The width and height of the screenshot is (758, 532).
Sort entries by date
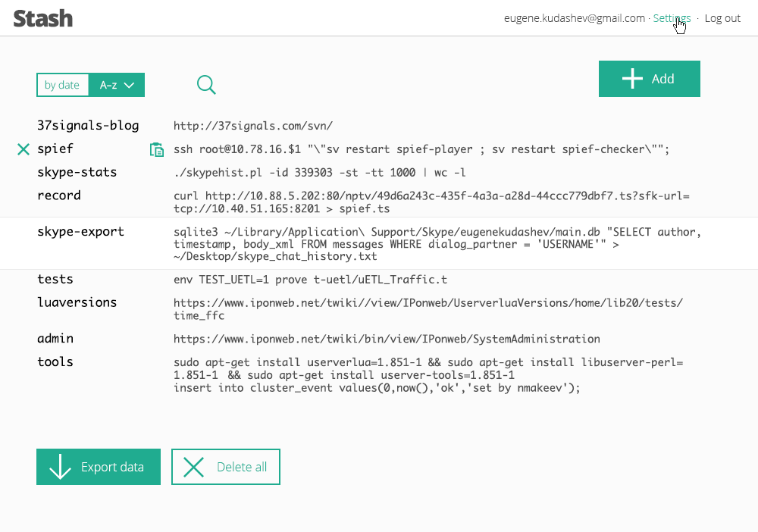(62, 85)
